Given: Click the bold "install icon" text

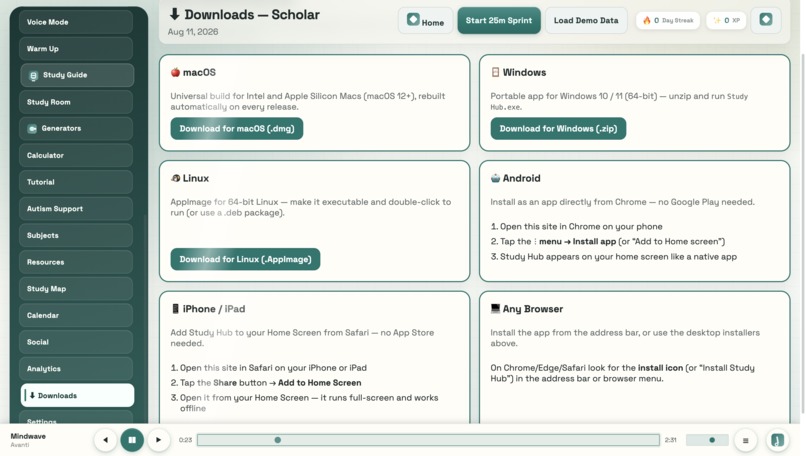Looking at the screenshot, I should point(660,368).
